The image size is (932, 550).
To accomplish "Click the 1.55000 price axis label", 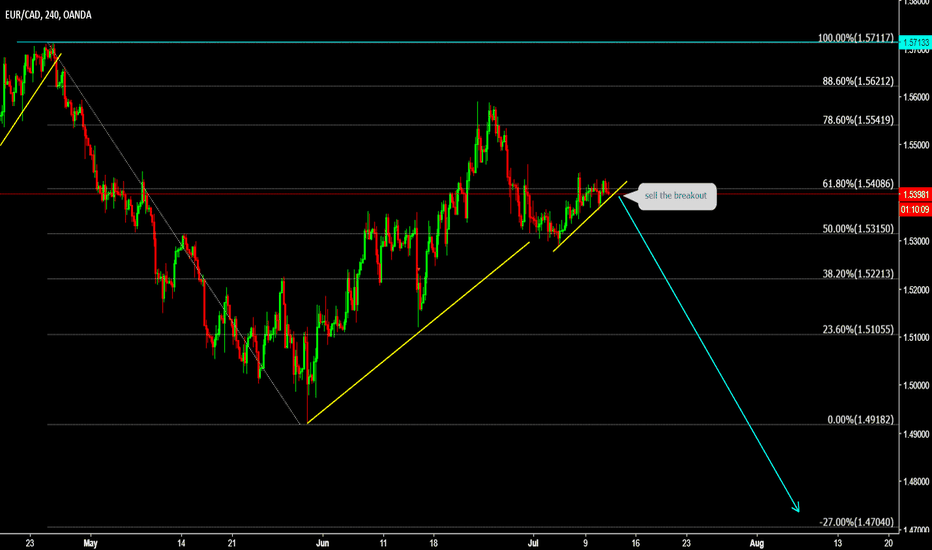I will click(x=915, y=145).
